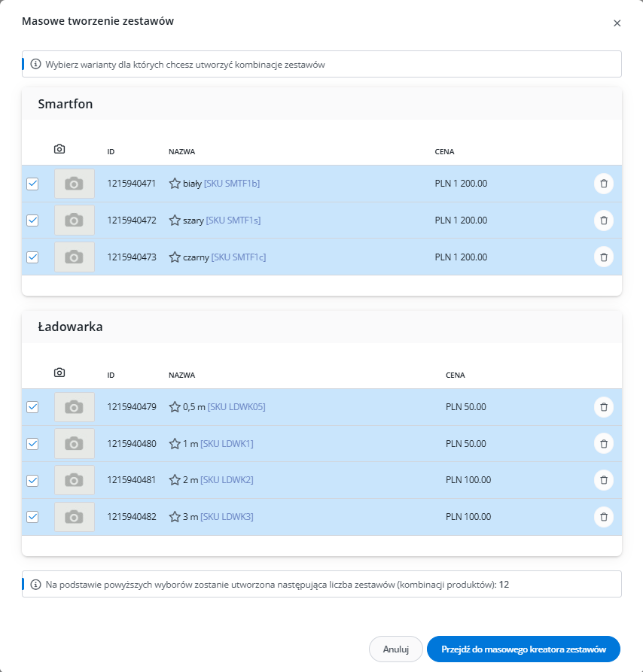The height and width of the screenshot is (672, 643).
Task: Uncheck the czarny variant checkbox
Action: (32, 257)
